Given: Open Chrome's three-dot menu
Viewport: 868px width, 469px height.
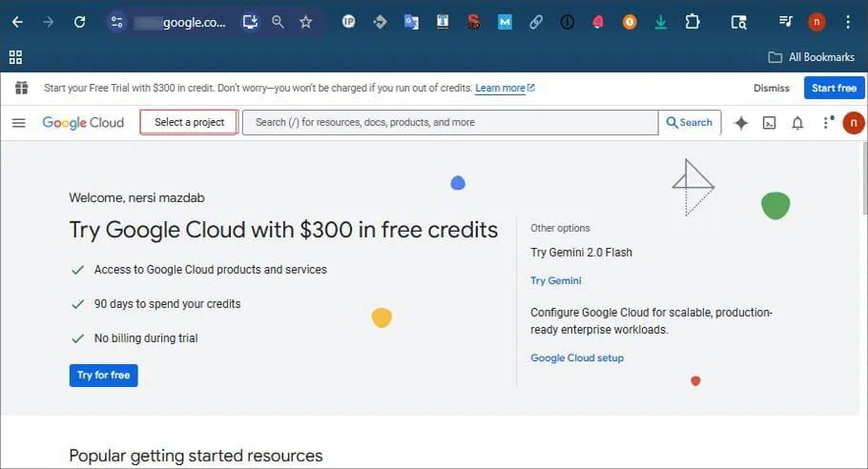Looking at the screenshot, I should (x=848, y=22).
